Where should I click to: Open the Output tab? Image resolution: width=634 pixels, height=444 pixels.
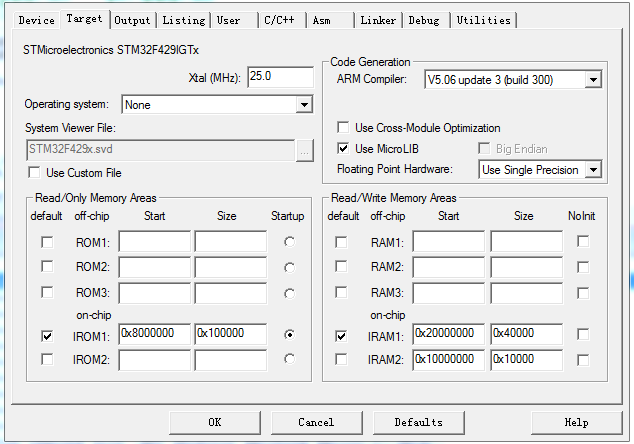[132, 20]
